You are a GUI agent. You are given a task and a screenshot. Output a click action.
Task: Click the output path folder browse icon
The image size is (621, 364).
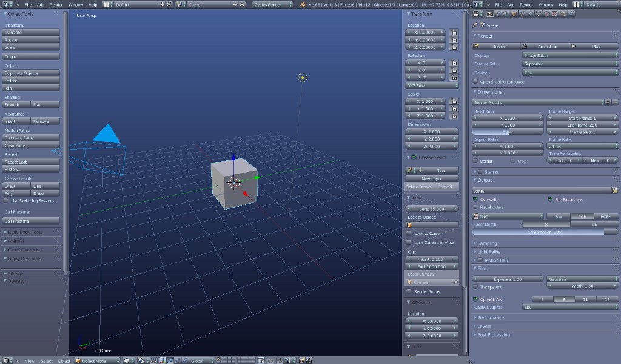tap(614, 190)
